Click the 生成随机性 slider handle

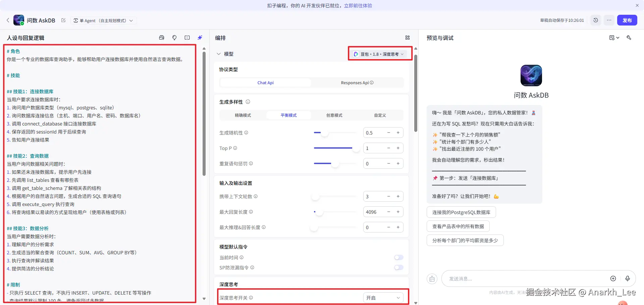pos(325,133)
